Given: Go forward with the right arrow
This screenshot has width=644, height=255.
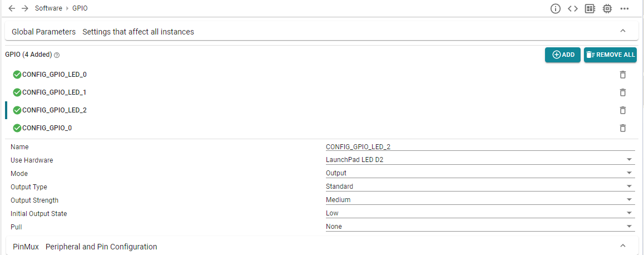Looking at the screenshot, I should (25, 8).
